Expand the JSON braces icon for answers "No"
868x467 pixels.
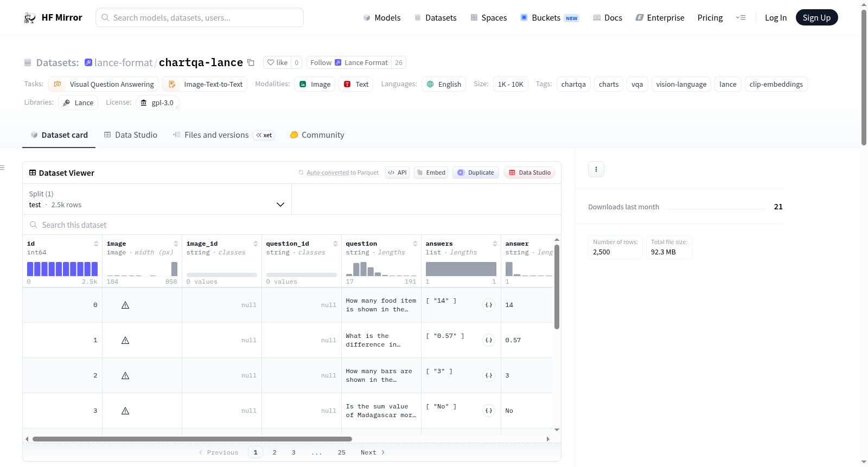click(489, 411)
